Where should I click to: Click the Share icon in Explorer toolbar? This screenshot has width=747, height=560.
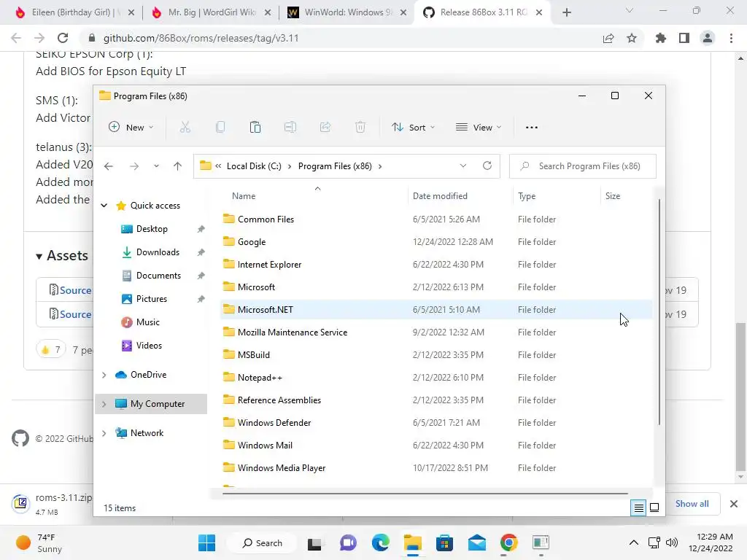(325, 127)
